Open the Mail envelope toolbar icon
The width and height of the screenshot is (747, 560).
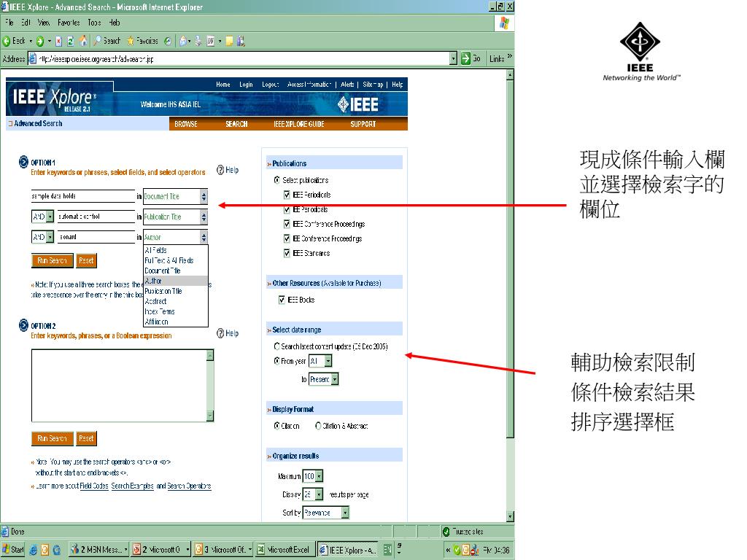[183, 42]
